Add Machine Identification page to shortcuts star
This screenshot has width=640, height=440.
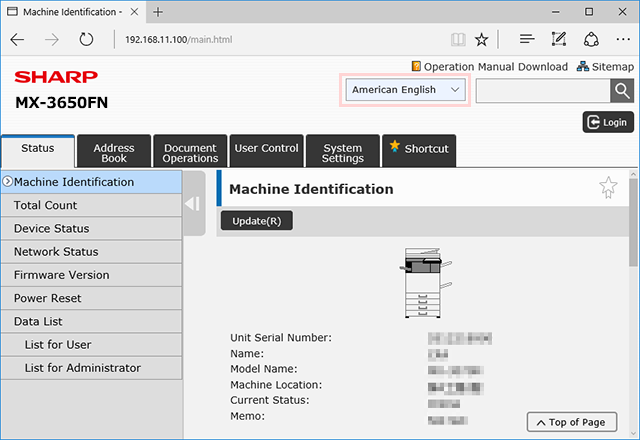coord(608,187)
